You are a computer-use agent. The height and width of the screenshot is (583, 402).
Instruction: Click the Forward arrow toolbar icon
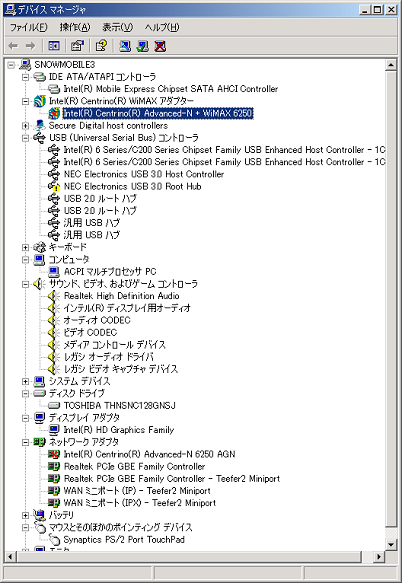[30, 46]
